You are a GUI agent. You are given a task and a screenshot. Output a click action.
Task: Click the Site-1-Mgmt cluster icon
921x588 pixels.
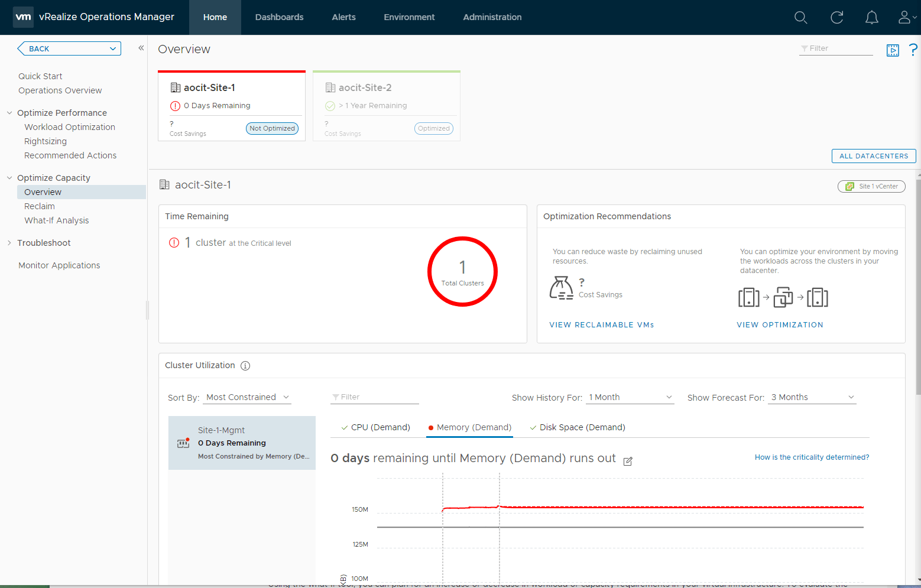pyautogui.click(x=183, y=443)
